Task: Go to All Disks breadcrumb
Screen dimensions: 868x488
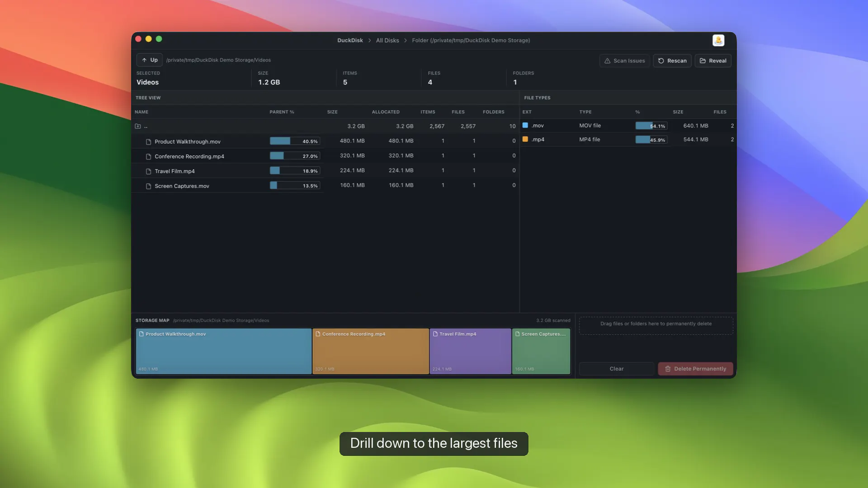Action: pyautogui.click(x=387, y=41)
